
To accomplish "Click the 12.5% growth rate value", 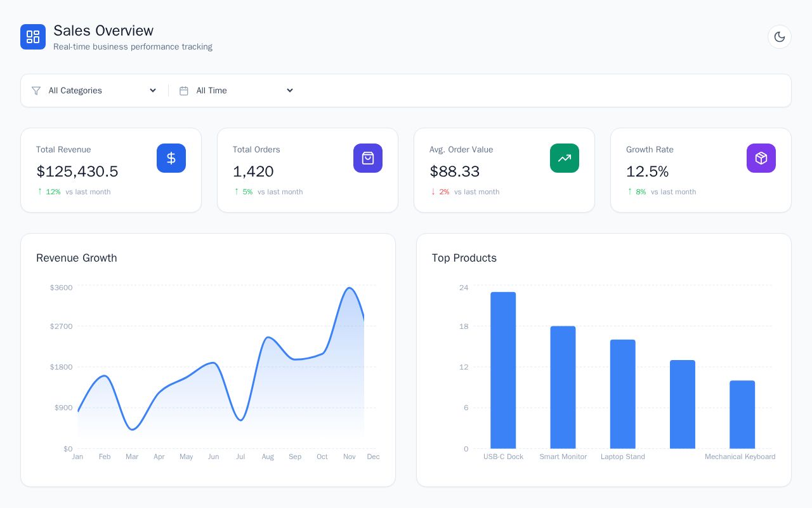I will pos(648,171).
